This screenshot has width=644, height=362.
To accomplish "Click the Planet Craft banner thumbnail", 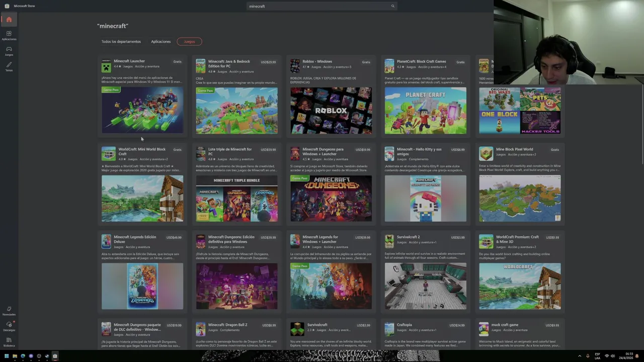I will tap(426, 111).
